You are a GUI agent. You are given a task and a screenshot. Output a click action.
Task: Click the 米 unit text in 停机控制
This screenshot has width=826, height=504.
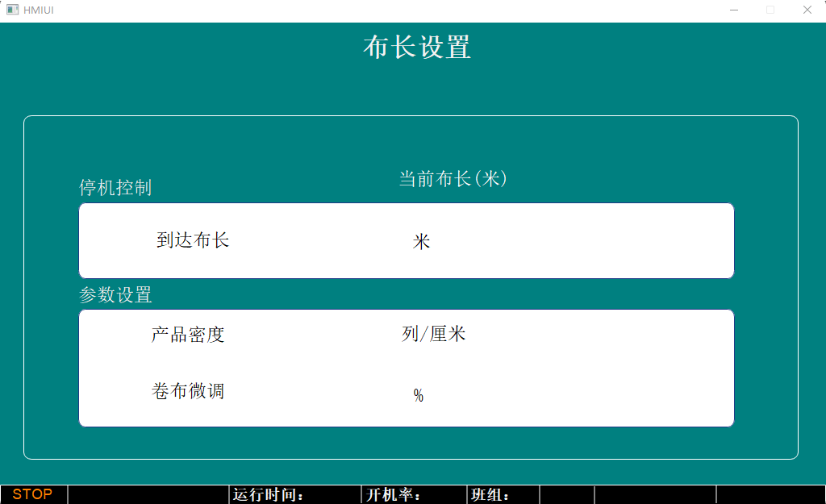(x=421, y=242)
